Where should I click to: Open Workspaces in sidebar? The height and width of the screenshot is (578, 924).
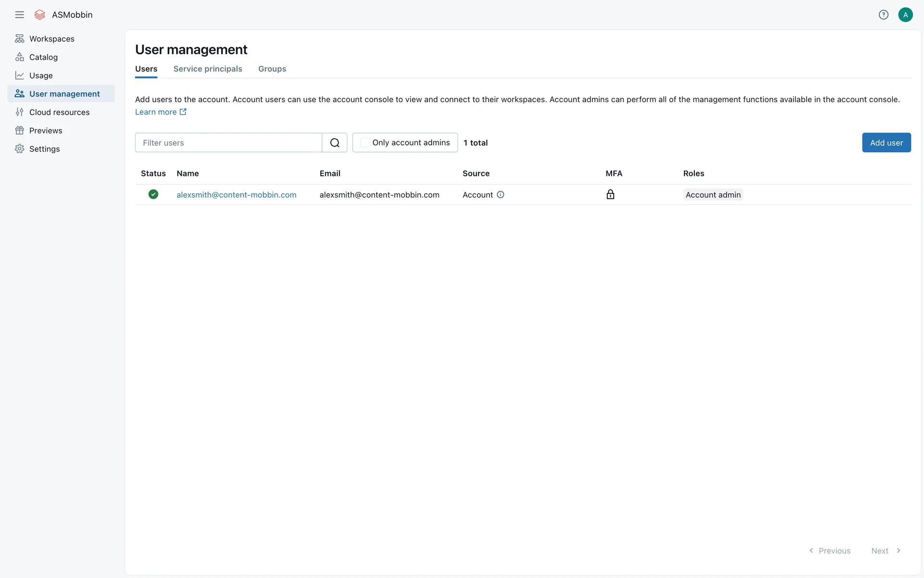[51, 39]
